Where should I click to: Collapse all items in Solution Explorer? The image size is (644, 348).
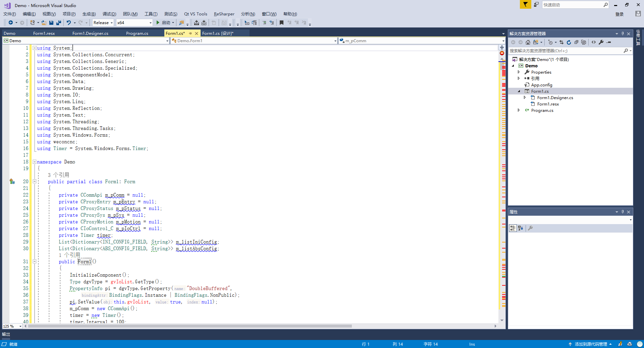(576, 42)
